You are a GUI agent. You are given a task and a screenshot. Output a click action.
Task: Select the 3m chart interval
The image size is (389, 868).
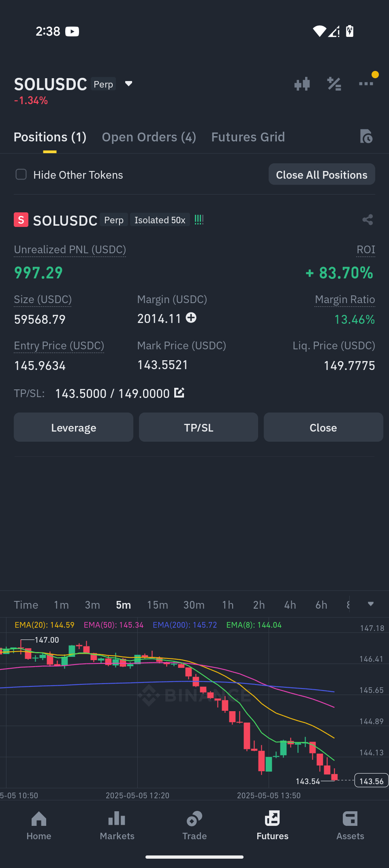(x=92, y=605)
